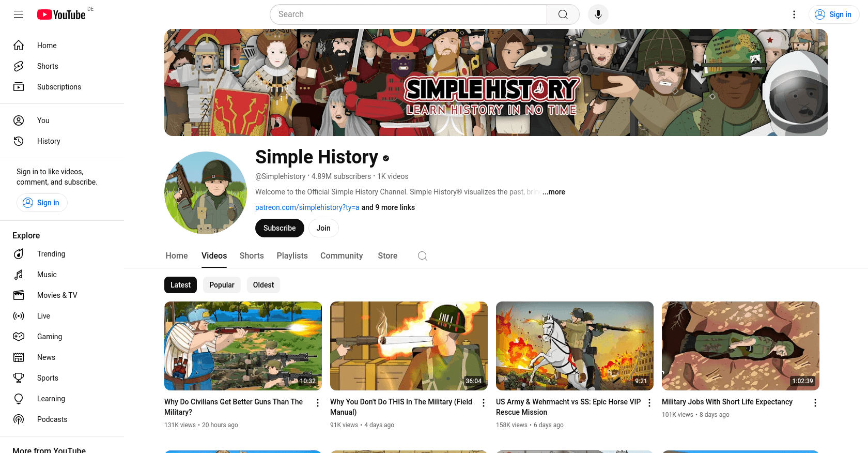
Task: Select the Popular sort chip
Action: coord(222,285)
